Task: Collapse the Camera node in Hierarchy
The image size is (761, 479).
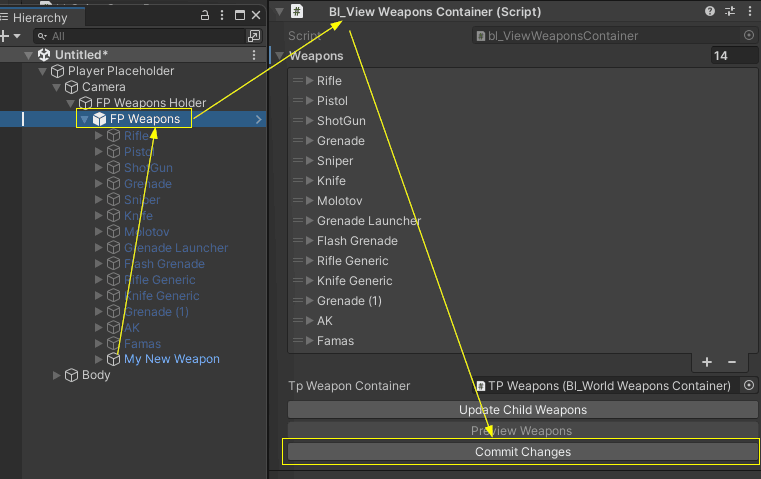Action: (57, 88)
